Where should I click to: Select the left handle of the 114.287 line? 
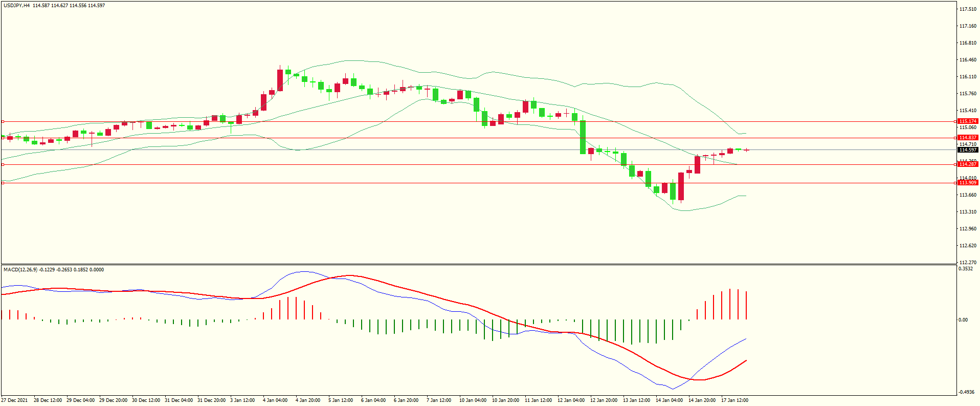pos(3,164)
